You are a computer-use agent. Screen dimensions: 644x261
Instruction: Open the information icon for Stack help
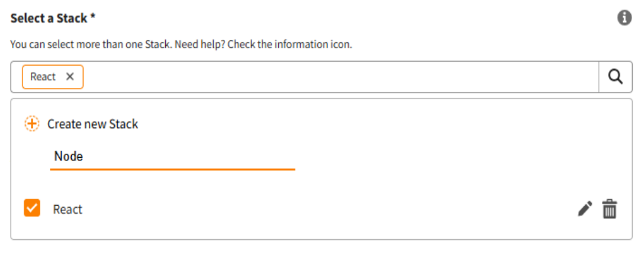coord(624,18)
